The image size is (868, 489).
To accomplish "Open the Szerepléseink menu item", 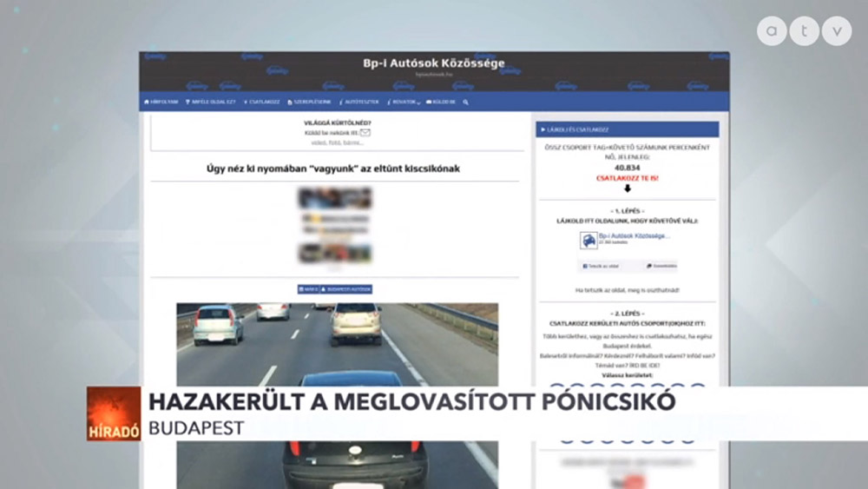I will pyautogui.click(x=310, y=102).
